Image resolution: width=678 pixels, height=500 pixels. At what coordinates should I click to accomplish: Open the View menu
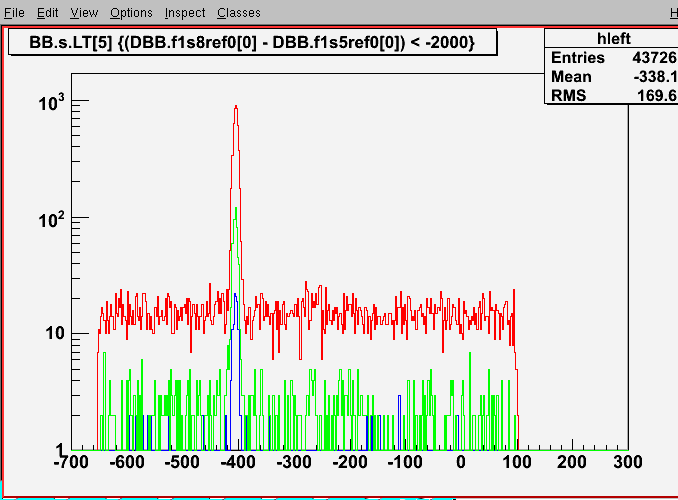(x=84, y=13)
